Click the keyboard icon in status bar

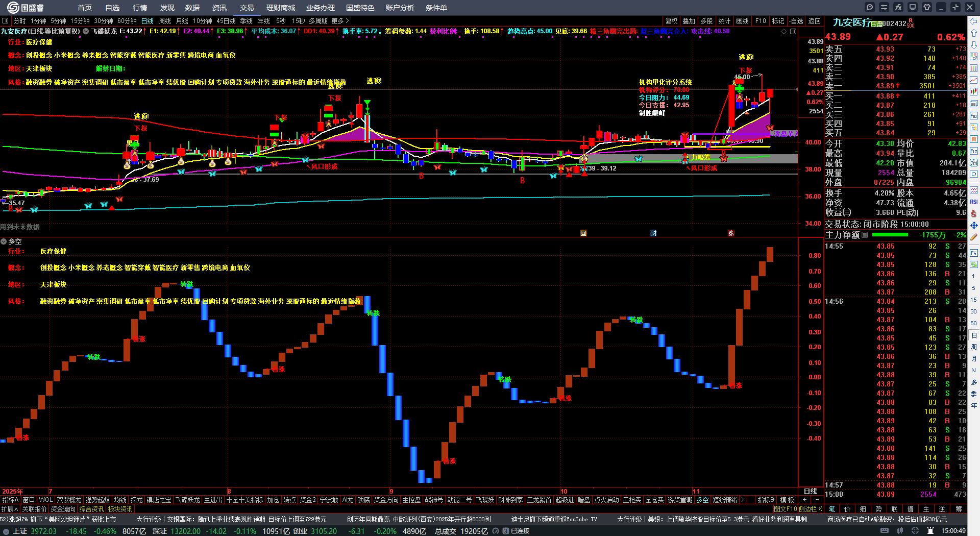point(884,531)
